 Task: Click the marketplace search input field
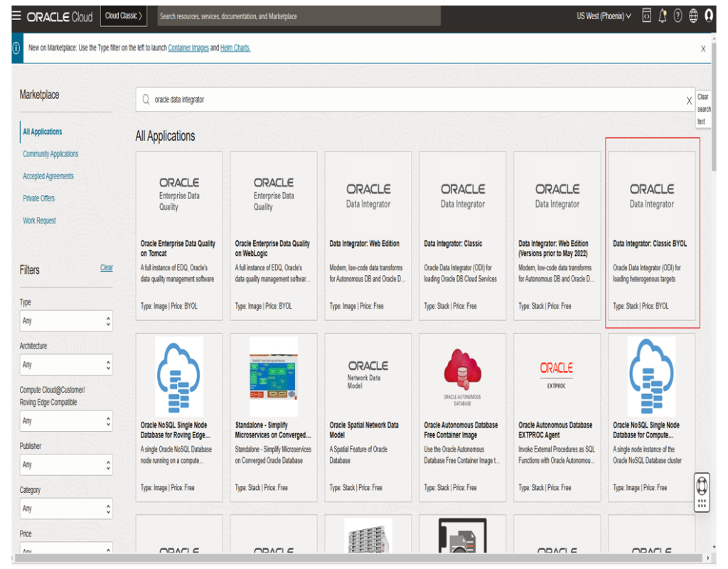[412, 100]
